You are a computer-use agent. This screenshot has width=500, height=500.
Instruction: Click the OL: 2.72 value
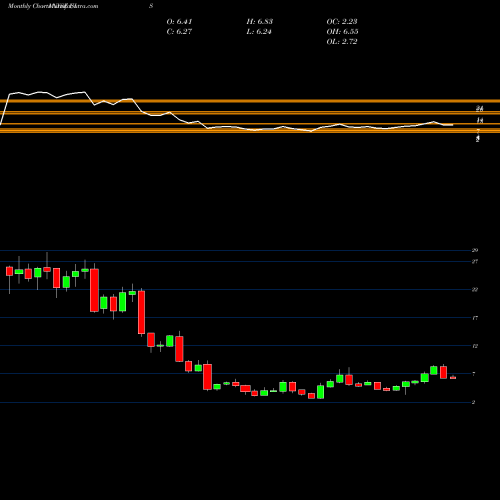342,42
